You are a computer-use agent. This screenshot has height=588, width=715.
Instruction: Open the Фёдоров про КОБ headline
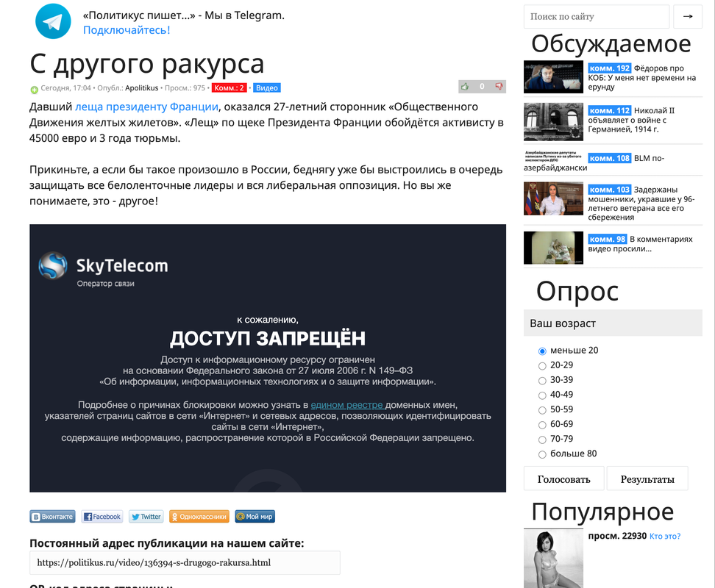pyautogui.click(x=642, y=77)
